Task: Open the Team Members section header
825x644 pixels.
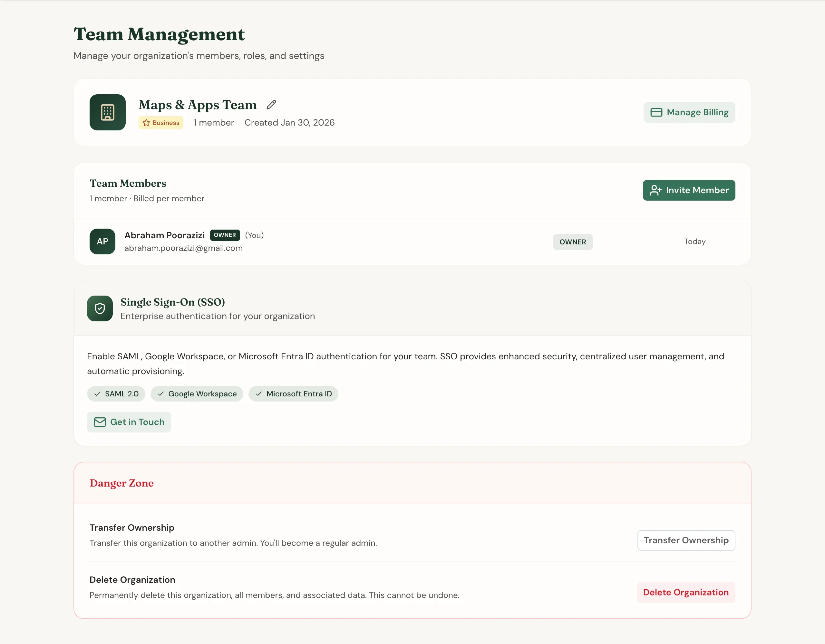Action: (x=128, y=184)
